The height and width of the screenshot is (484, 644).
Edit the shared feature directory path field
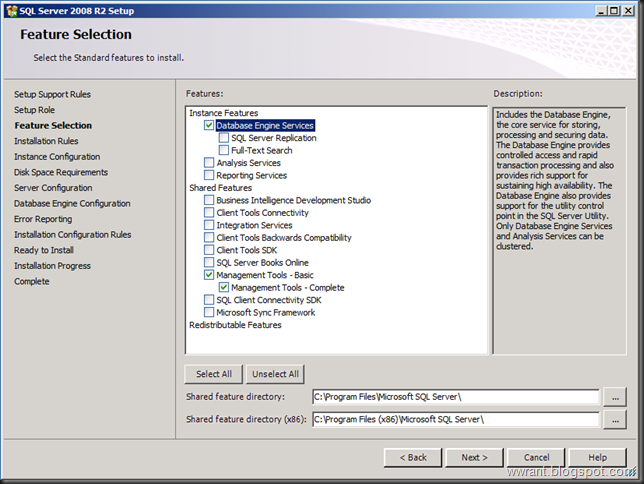coord(455,397)
